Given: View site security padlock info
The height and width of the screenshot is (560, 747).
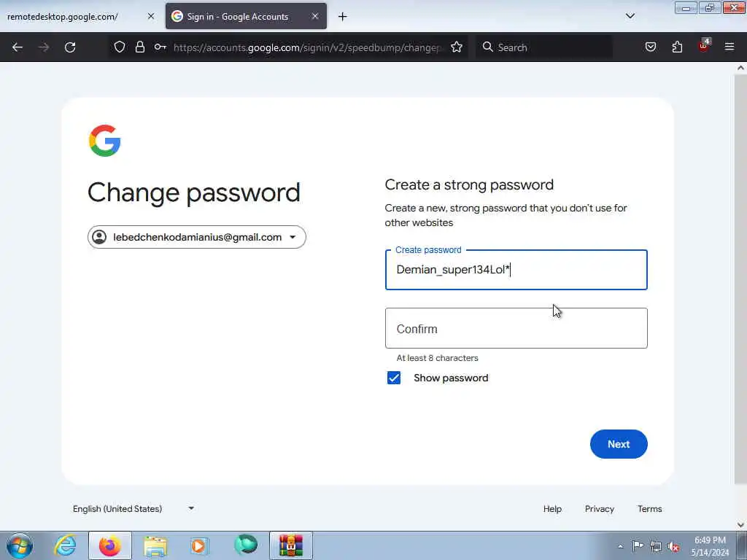Looking at the screenshot, I should coord(140,47).
